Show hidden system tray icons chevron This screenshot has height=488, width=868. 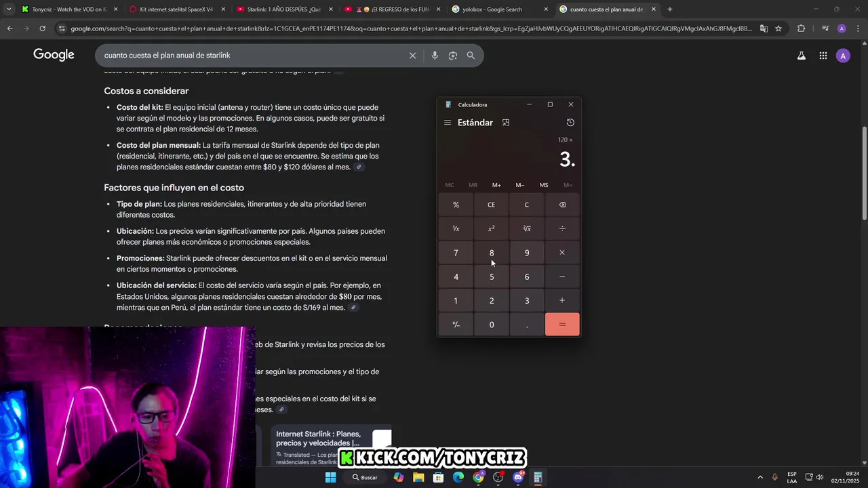pyautogui.click(x=759, y=477)
